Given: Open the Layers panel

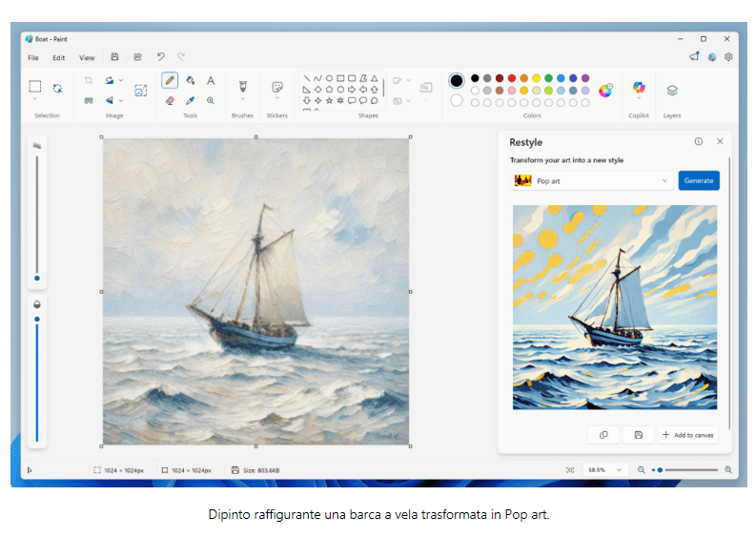Looking at the screenshot, I should 672,90.
